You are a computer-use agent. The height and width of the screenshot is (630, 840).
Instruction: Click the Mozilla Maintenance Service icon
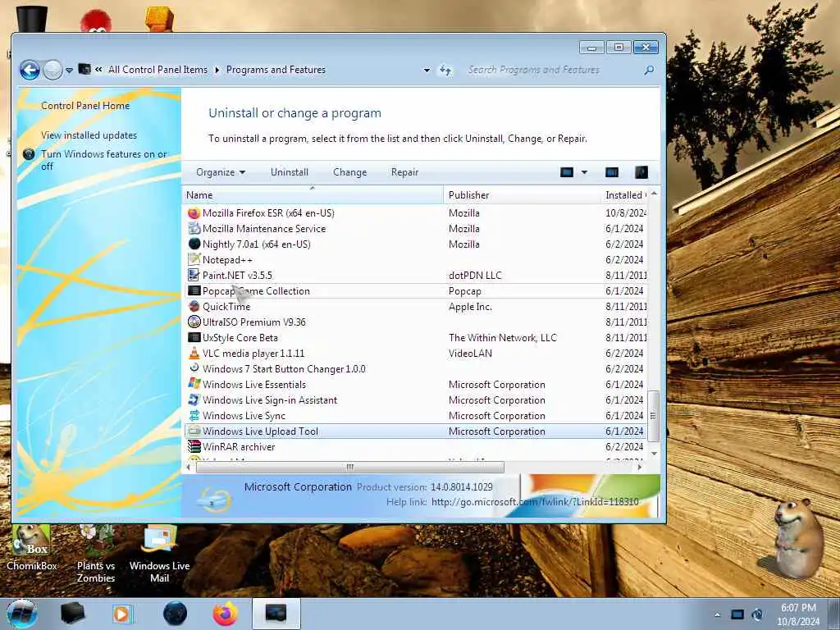click(194, 229)
